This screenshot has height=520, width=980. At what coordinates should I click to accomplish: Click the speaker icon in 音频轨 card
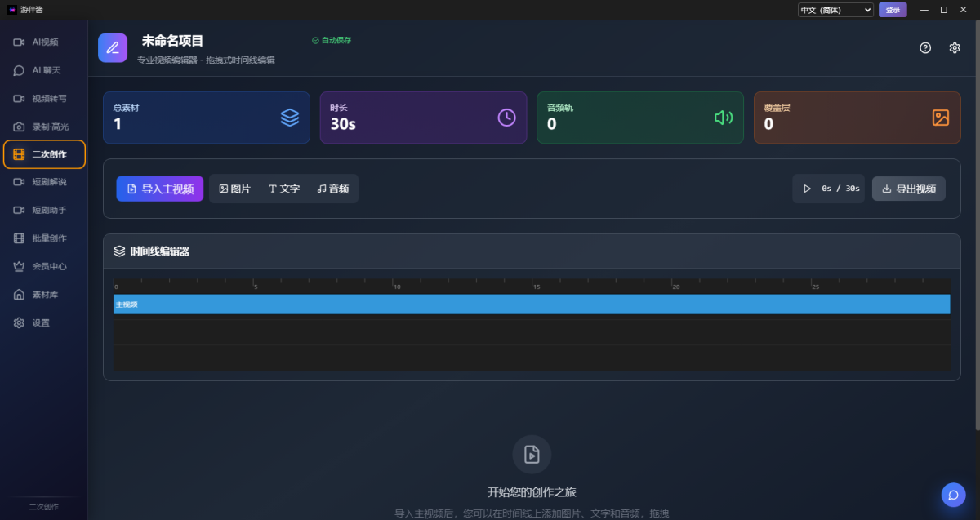coord(724,118)
